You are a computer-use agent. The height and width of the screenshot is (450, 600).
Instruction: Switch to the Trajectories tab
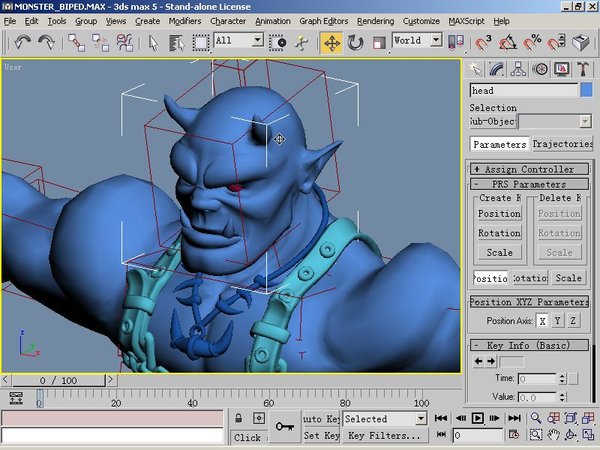pos(562,144)
